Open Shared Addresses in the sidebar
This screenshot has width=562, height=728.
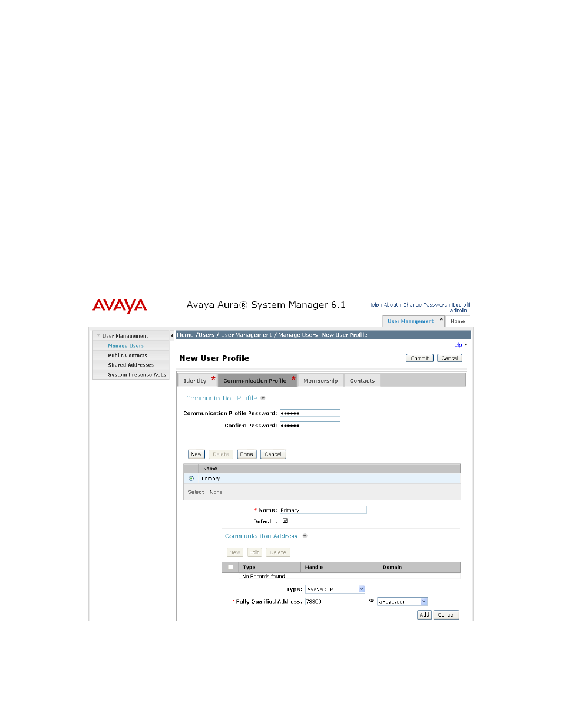click(131, 365)
